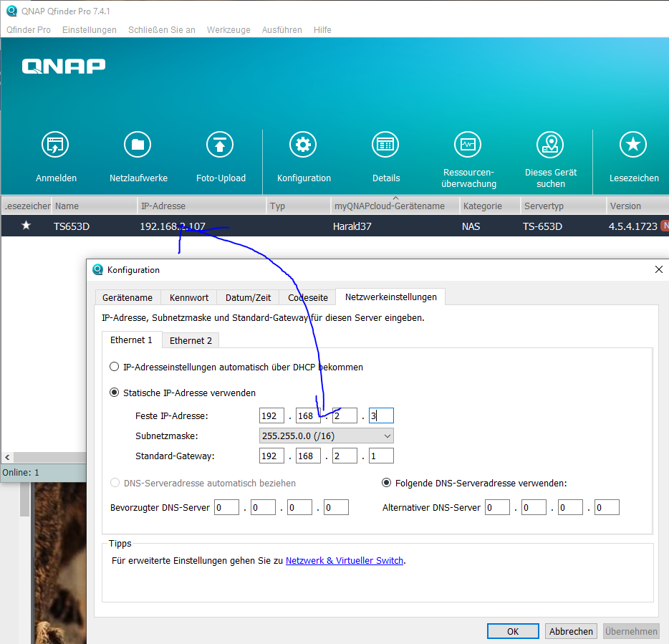This screenshot has width=669, height=644.
Task: Sort by the Kategorie column header
Action: [490, 206]
